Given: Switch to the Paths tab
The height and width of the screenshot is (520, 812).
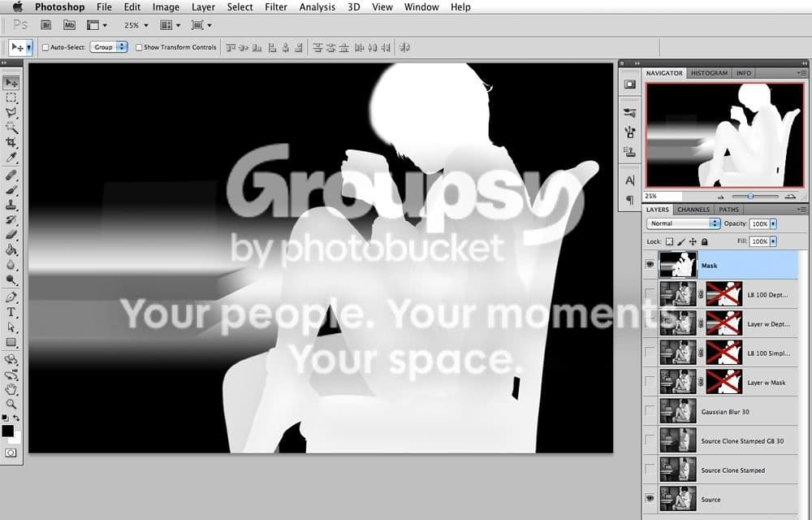Looking at the screenshot, I should 728,210.
